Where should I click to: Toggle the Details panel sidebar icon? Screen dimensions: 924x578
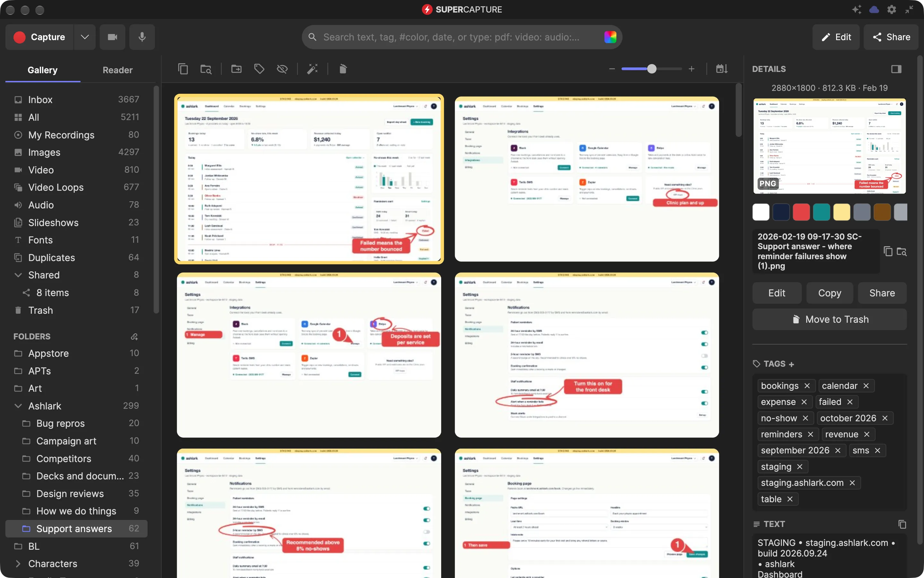click(896, 69)
